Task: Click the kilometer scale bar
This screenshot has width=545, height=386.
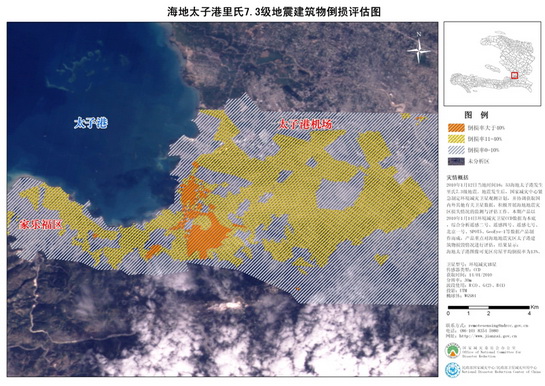Action: click(489, 307)
